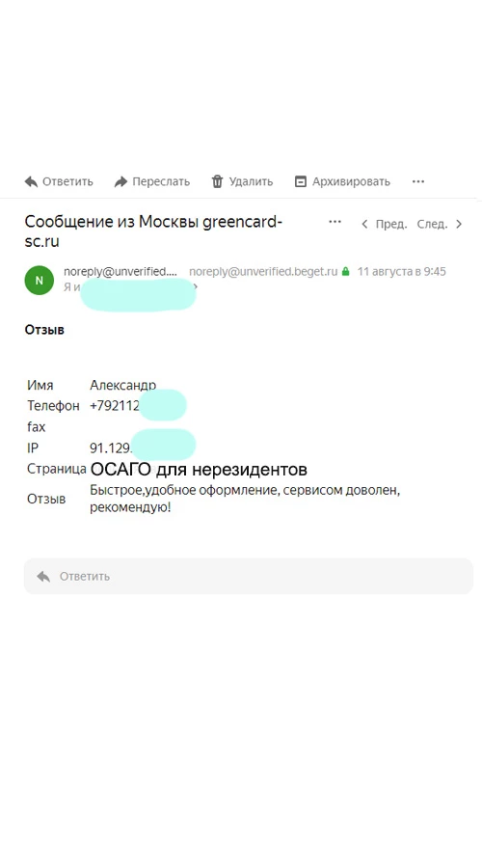This screenshot has height=868, width=482.
Task: Open the three-dots menu beside message subject
Action: coord(335,222)
